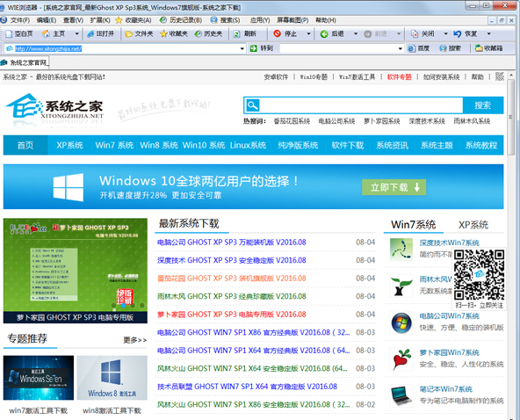The image size is (520, 420).
Task: Expand the stop button dropdown arrow
Action: 308,34
